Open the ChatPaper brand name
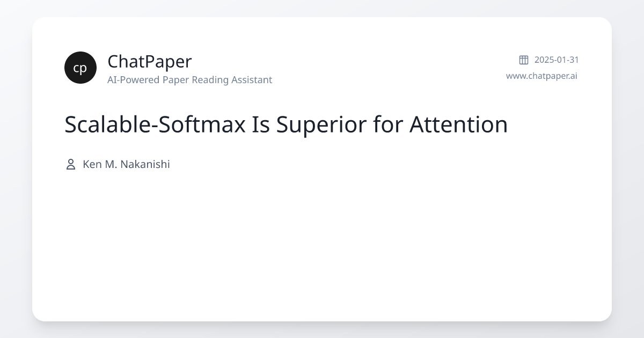The width and height of the screenshot is (644, 338). click(x=149, y=62)
